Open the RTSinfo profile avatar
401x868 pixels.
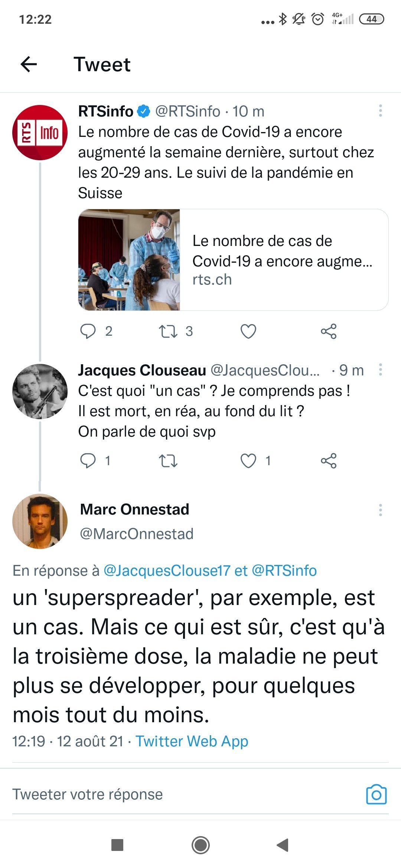tap(40, 132)
